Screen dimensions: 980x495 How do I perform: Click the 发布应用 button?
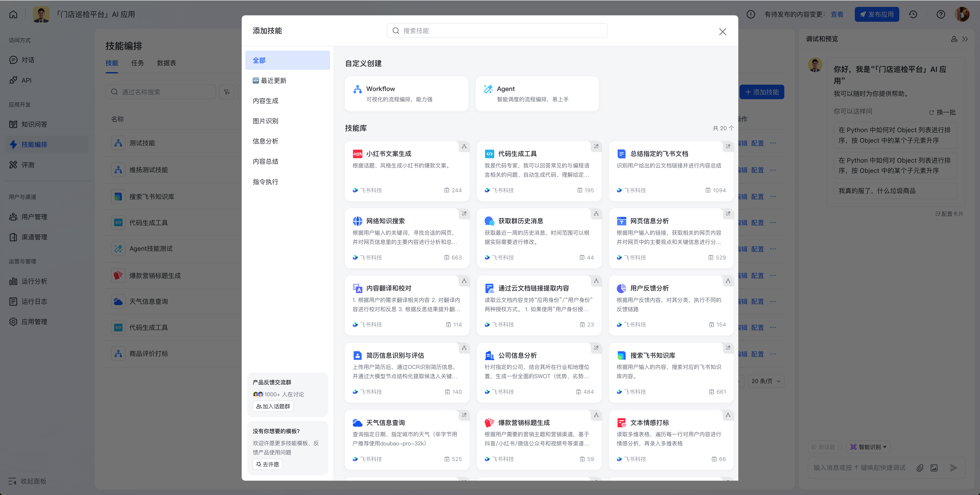click(x=877, y=15)
